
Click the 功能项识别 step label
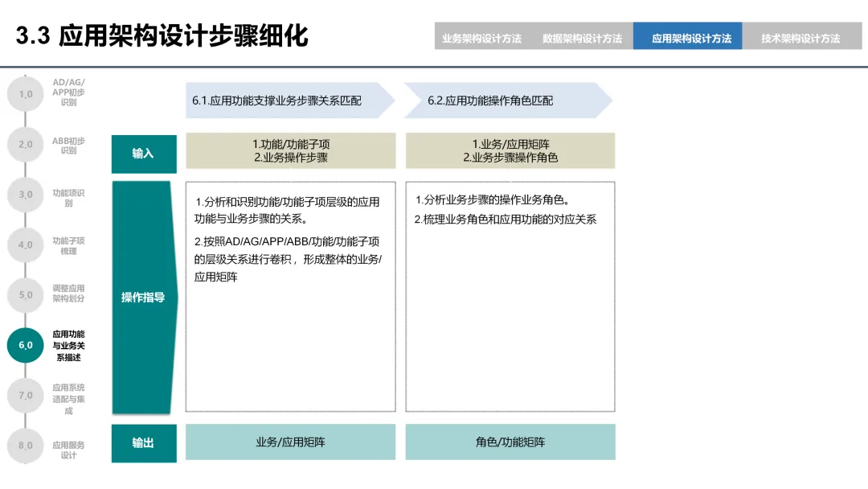[68, 198]
